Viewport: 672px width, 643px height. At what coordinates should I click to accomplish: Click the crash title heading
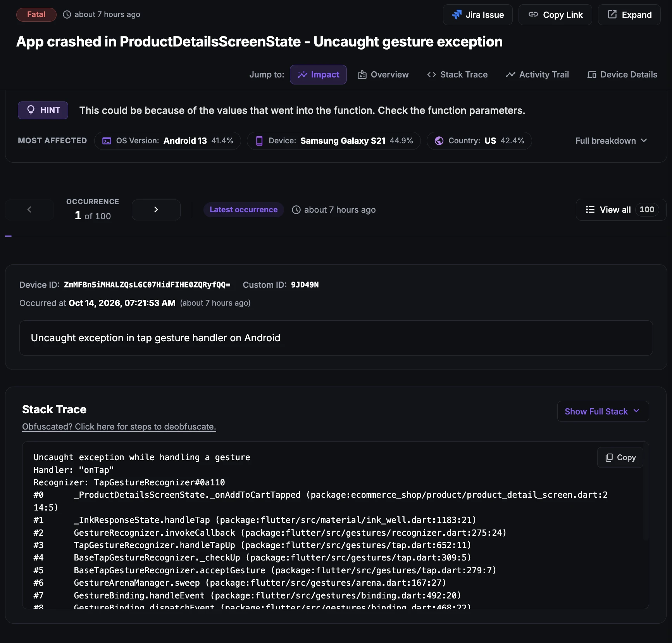tap(259, 41)
